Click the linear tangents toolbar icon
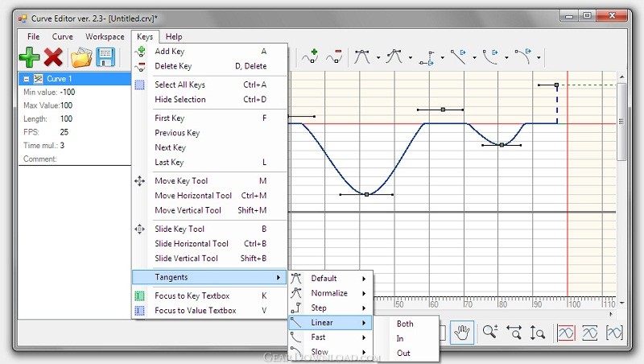 tap(458, 56)
